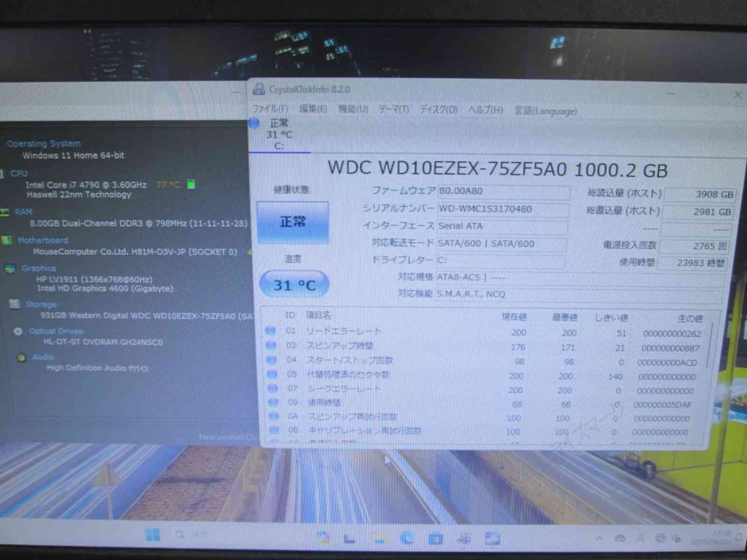The height and width of the screenshot is (560, 747).
Task: Click the total host writes value 2981 GB
Action: pos(698,211)
